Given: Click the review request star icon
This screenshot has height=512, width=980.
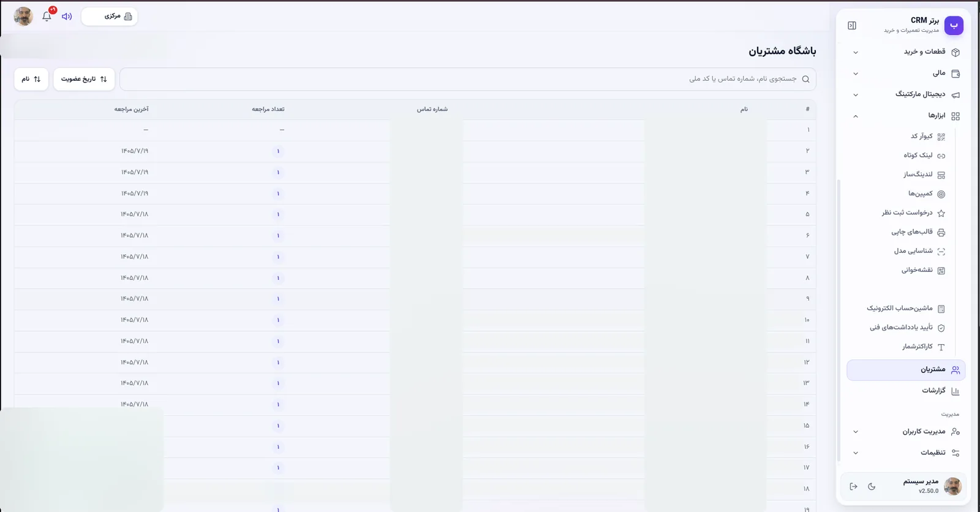Looking at the screenshot, I should [x=941, y=213].
